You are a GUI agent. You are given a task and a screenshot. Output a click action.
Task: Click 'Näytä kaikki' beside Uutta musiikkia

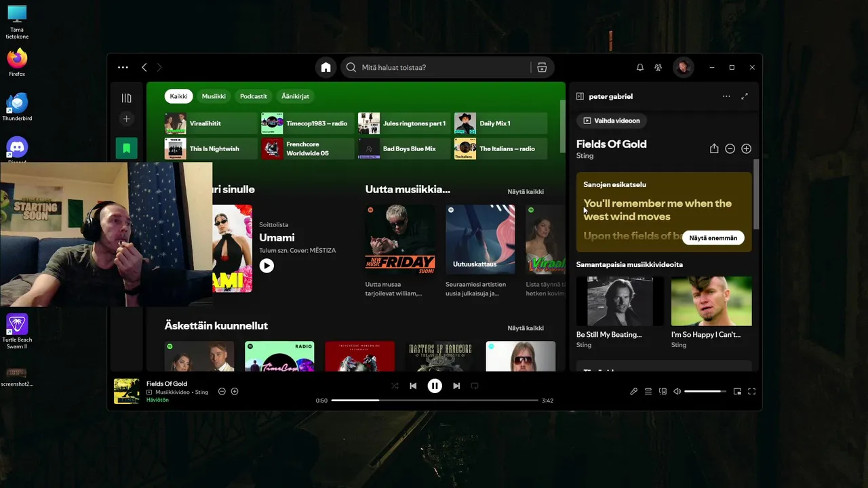point(526,192)
